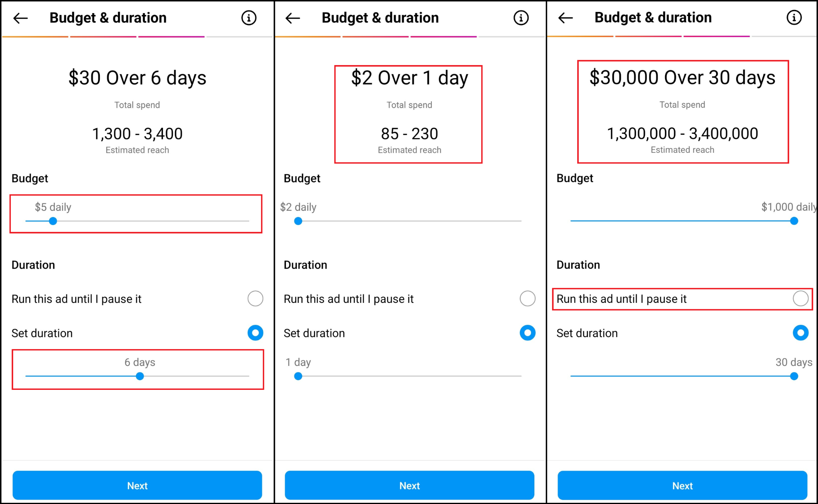Click back arrow on the $2 Over 1 day screen

tap(293, 18)
